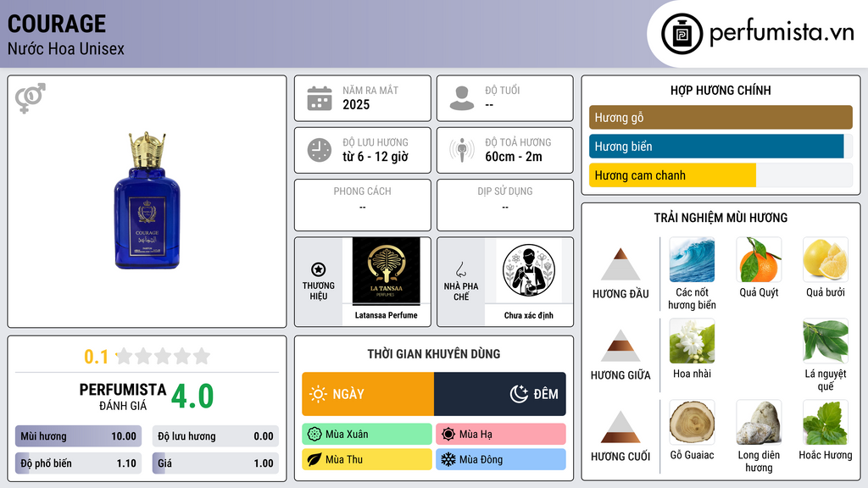Screen dimensions: 868x488
Task: Click the star badge icon above Thương hiệu
Action: [319, 269]
